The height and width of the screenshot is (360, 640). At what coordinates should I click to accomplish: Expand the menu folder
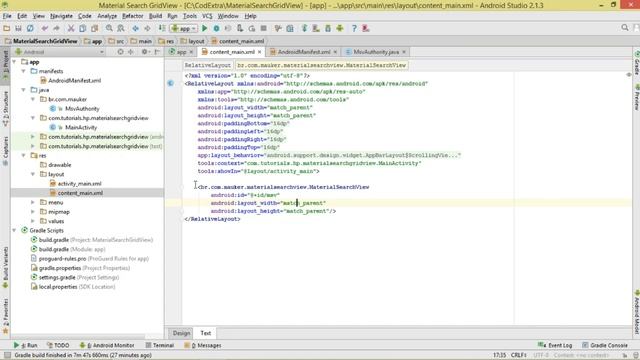tap(33, 202)
